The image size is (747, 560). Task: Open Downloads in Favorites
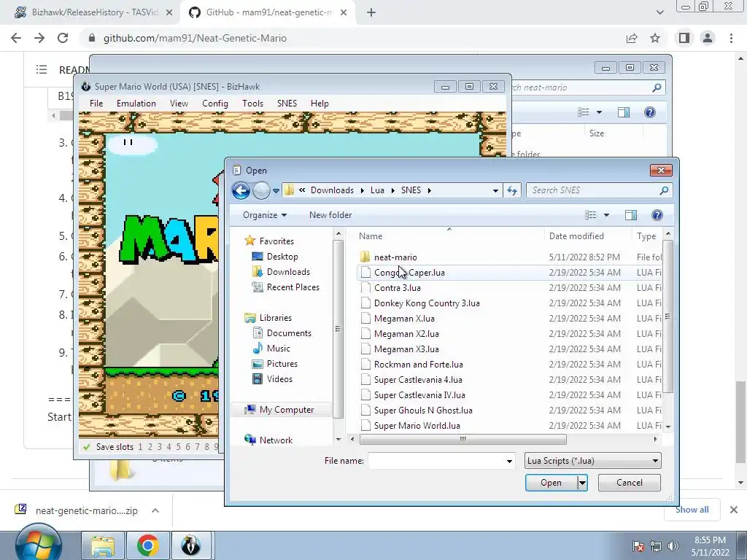288,272
